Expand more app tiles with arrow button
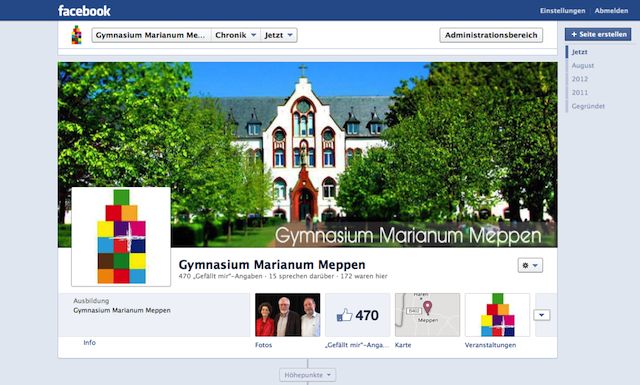The height and width of the screenshot is (385, 640). pyautogui.click(x=542, y=315)
